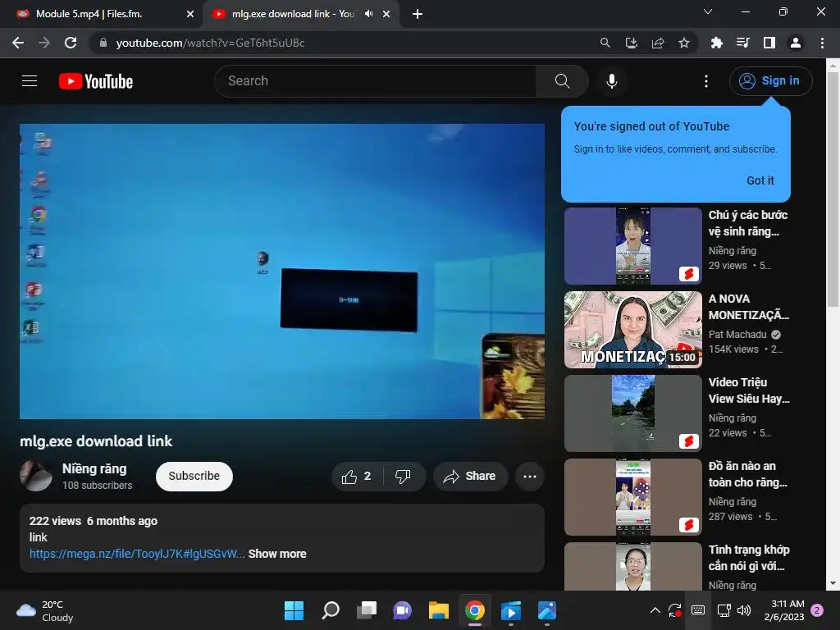Image resolution: width=840 pixels, height=630 pixels.
Task: Share this page icon in address bar
Action: pyautogui.click(x=658, y=43)
